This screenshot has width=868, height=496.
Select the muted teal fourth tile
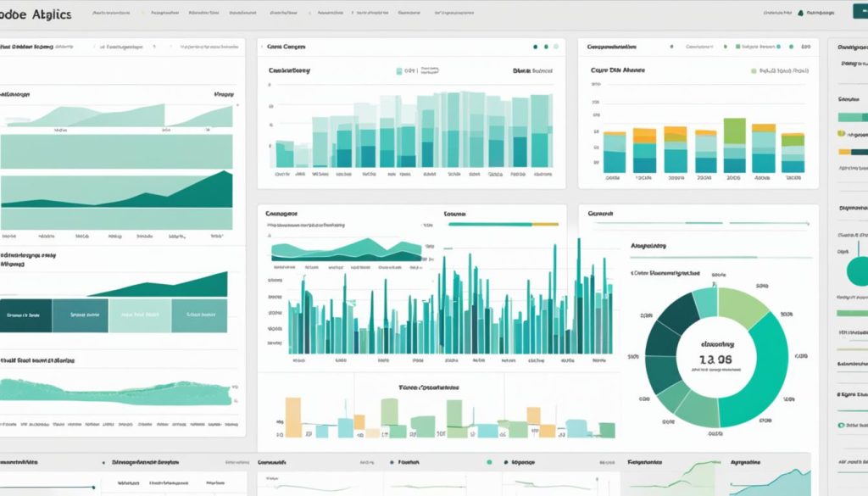(199, 315)
